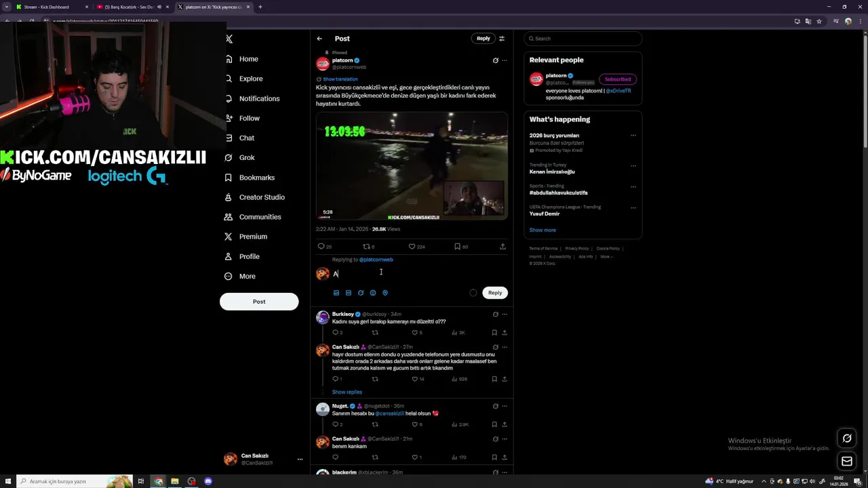Open #abdullahkavukcuistifa trend

click(558, 193)
